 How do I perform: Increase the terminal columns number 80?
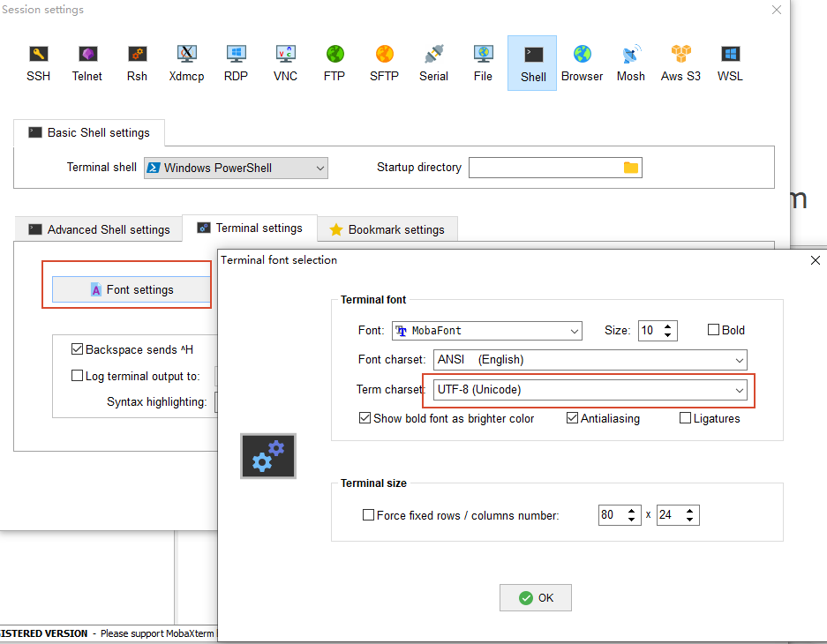coord(631,511)
